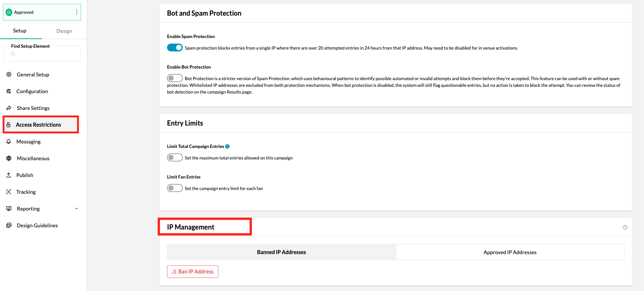Click the Configuration sliders icon
Screen dimensions: 644x291
[9, 91]
